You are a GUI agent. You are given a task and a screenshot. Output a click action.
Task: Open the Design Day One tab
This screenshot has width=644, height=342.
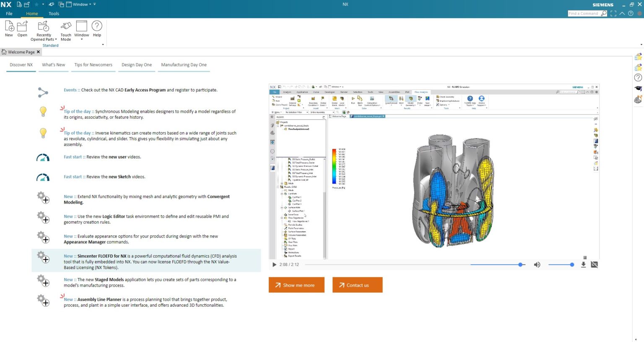tap(136, 65)
